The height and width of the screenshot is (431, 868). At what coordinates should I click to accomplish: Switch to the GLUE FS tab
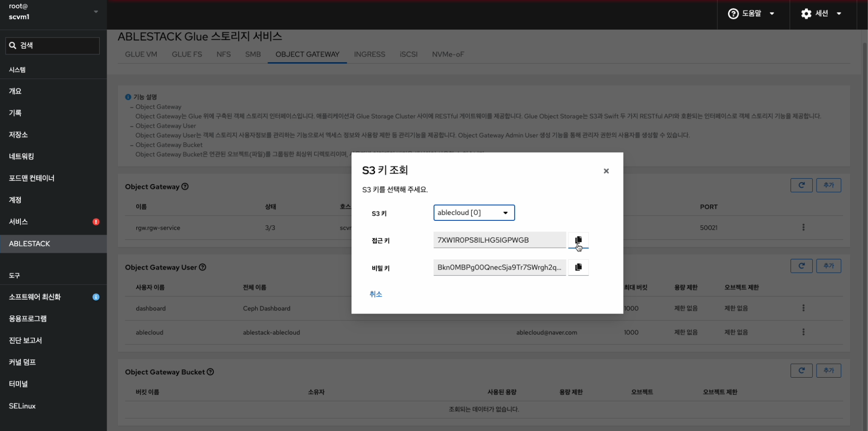pyautogui.click(x=187, y=54)
